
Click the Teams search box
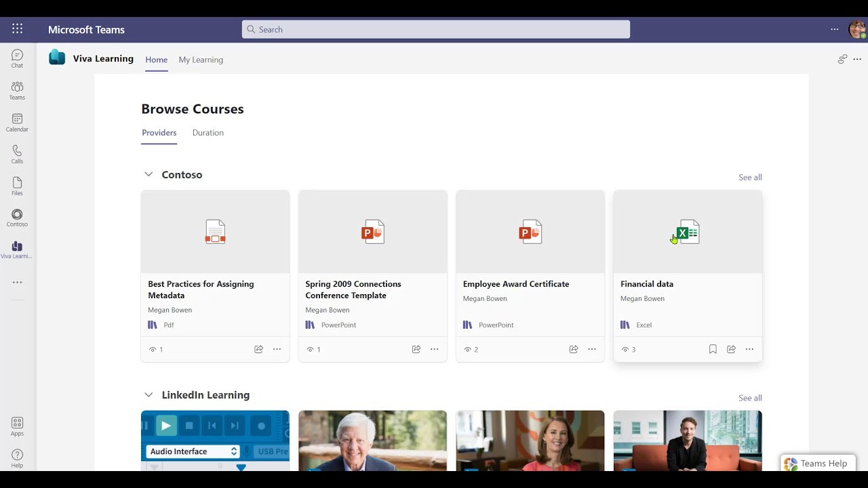[436, 29]
